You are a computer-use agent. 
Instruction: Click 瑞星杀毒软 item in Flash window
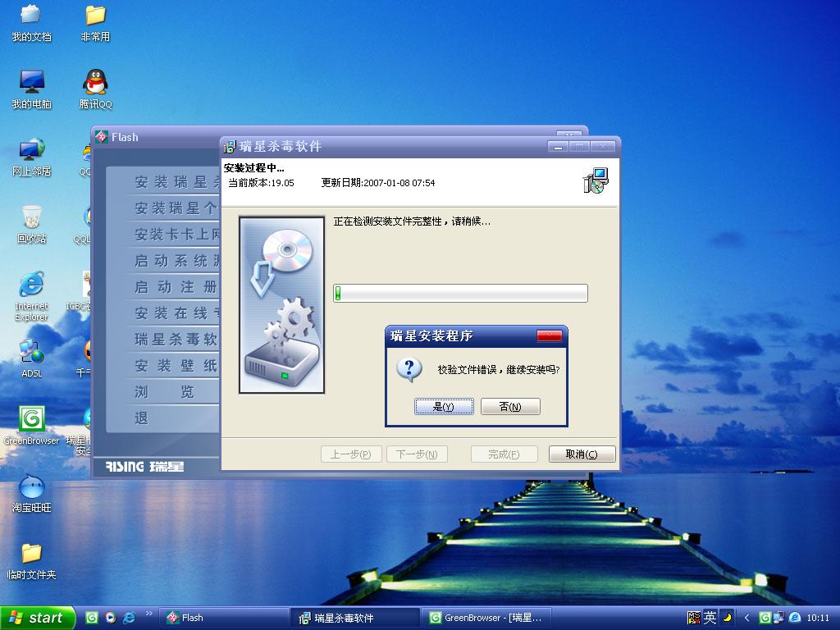point(176,340)
